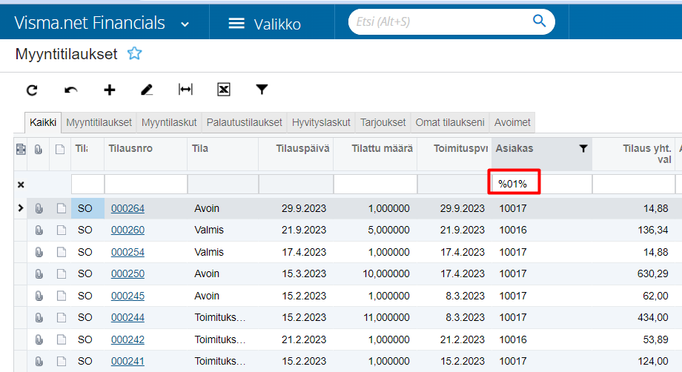Expand row 000264 with the arrow

pos(20,208)
